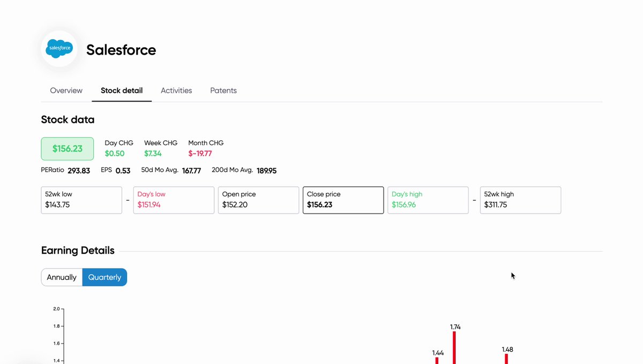Screen dimensions: 643x364
Task: Switch earnings view to Annually
Action: [62, 277]
